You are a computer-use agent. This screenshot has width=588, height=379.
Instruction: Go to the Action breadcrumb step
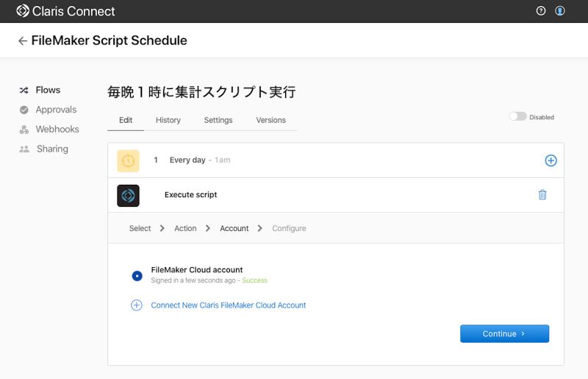[x=185, y=228]
